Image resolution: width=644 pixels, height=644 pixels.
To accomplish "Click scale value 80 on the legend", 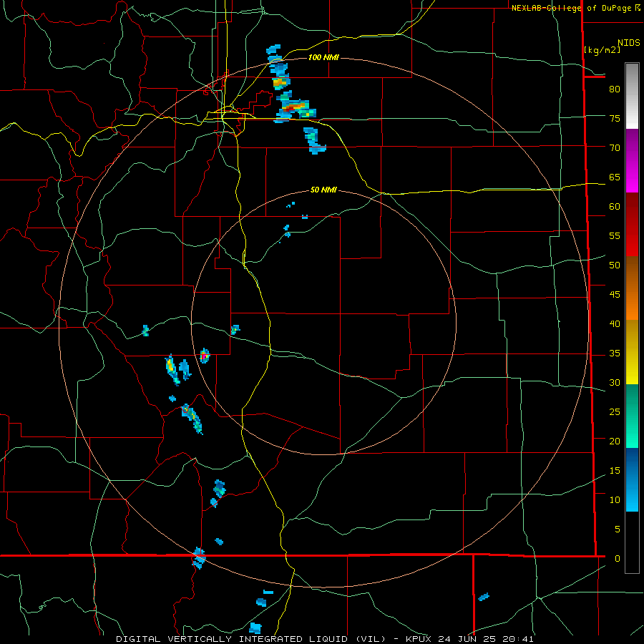I will (x=615, y=89).
